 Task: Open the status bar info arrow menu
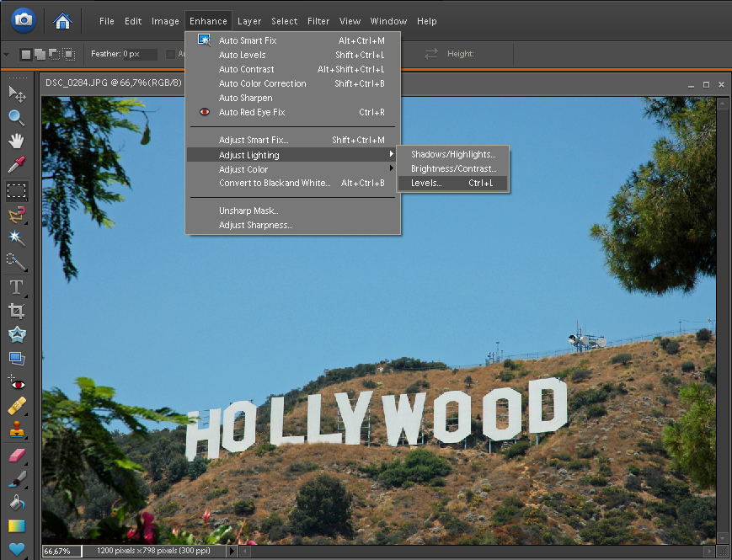pos(230,551)
